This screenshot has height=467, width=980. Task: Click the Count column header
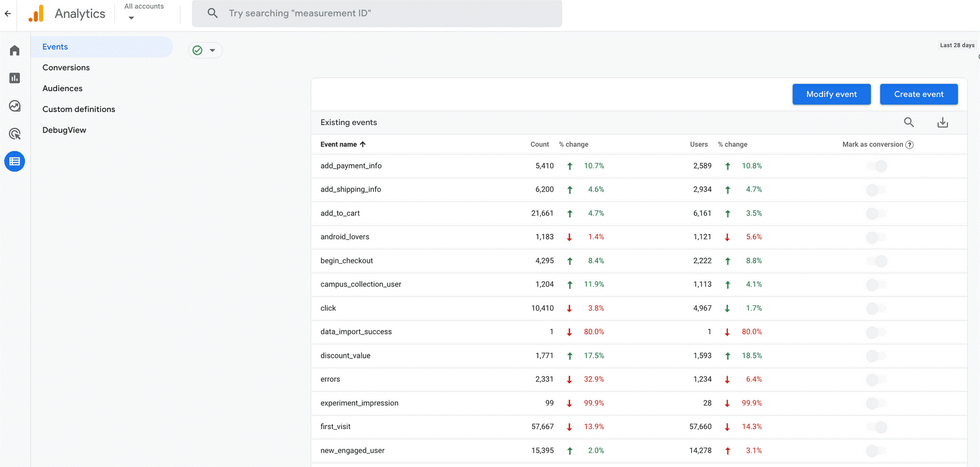540,145
